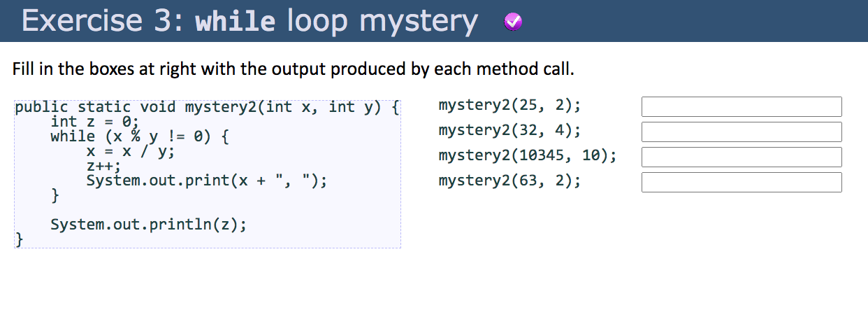868x331 pixels.
Task: Click the purple checkmark icon beside the title
Action: (513, 22)
